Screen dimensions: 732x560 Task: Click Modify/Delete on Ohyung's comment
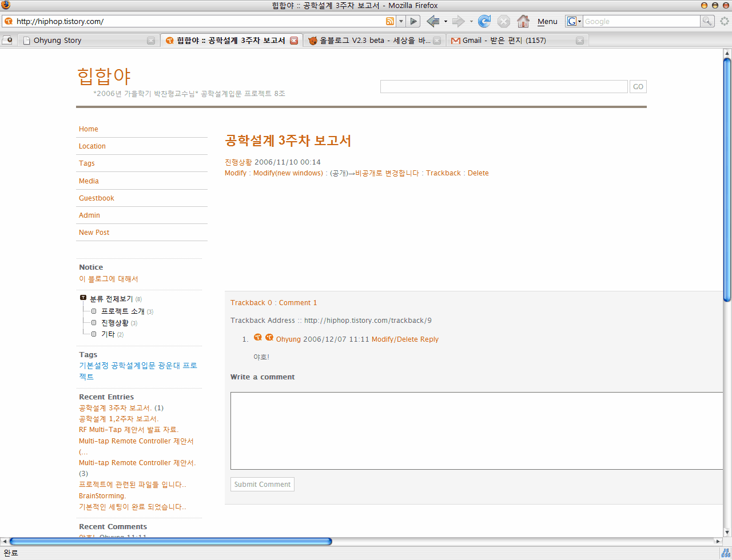click(x=395, y=339)
